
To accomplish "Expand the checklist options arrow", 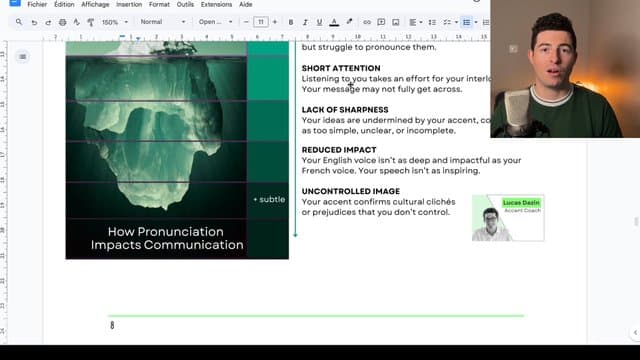I will (x=456, y=22).
